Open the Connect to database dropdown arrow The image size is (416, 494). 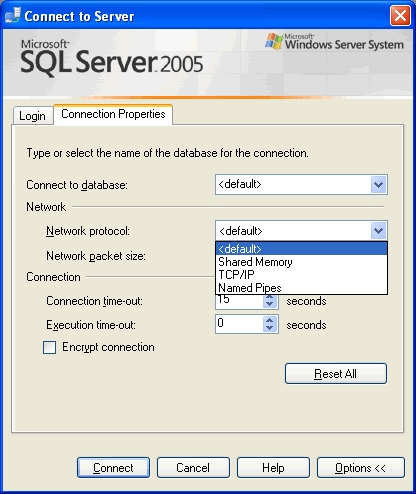pos(378,184)
